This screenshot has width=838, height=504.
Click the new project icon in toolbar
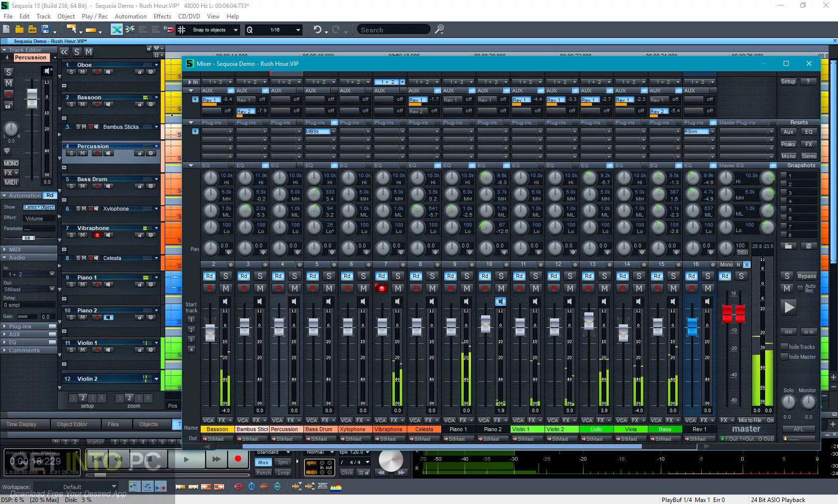point(6,29)
